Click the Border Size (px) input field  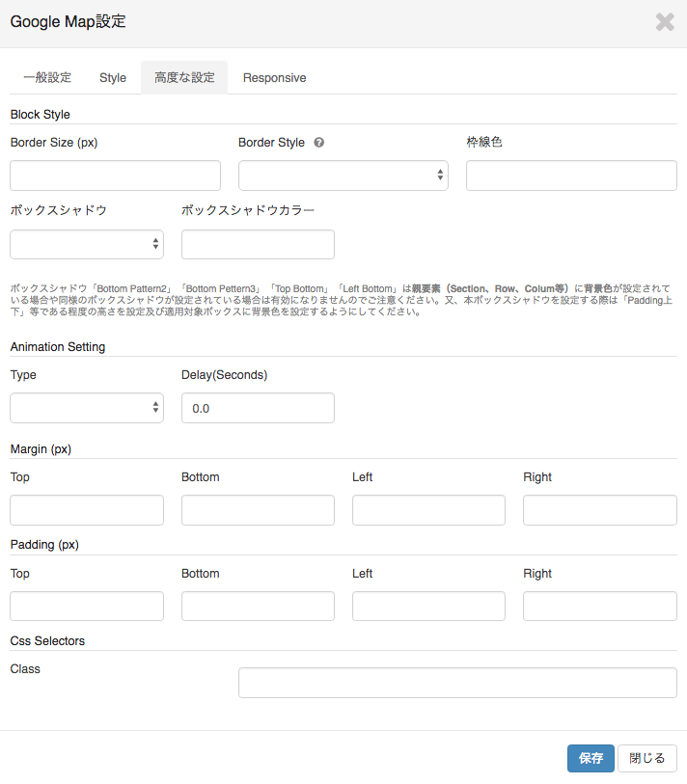[115, 176]
